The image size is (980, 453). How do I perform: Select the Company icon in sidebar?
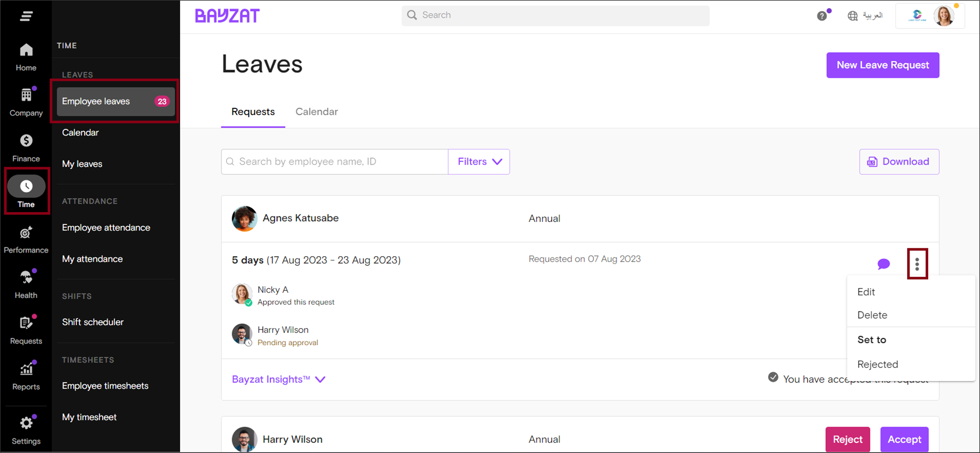point(25,100)
